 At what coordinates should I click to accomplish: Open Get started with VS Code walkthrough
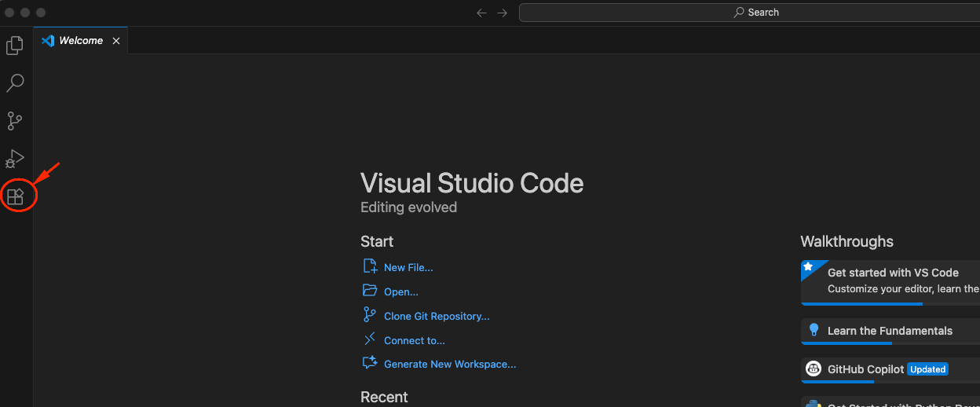(890, 282)
